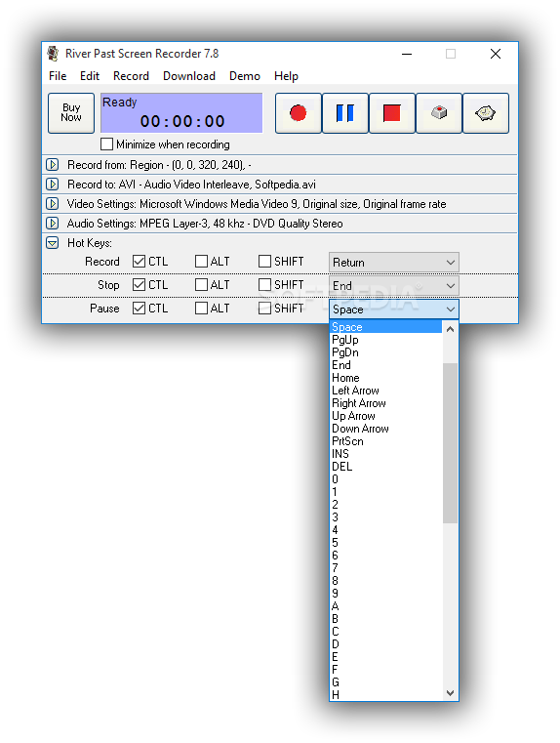Image resolution: width=560 pixels, height=743 pixels.
Task: Open the Download menu
Action: pos(189,76)
